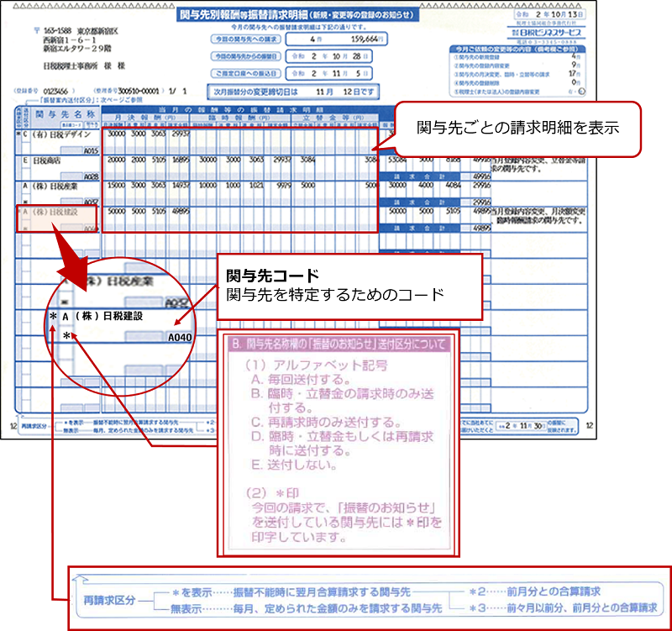Select deposit date value 令和2年11月5日
672x631 pixels.
pos(328,73)
